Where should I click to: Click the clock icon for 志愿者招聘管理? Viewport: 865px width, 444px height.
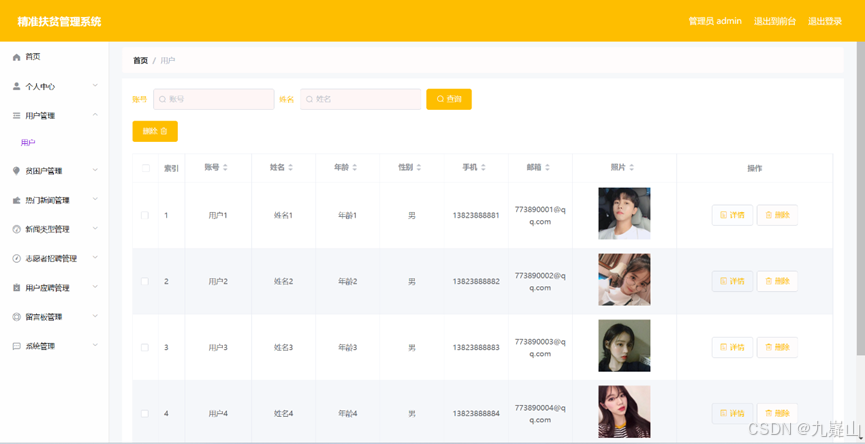click(x=17, y=258)
